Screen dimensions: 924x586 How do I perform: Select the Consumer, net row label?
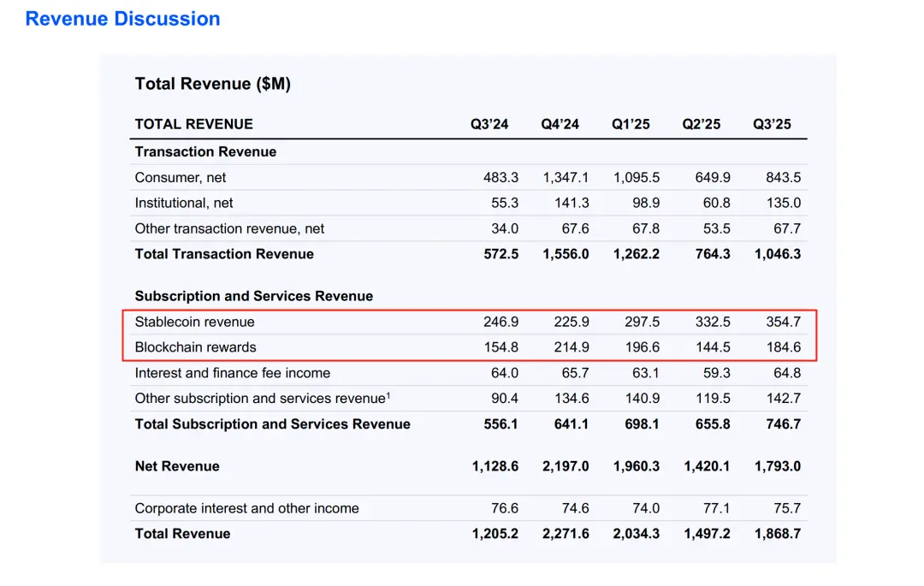180,178
